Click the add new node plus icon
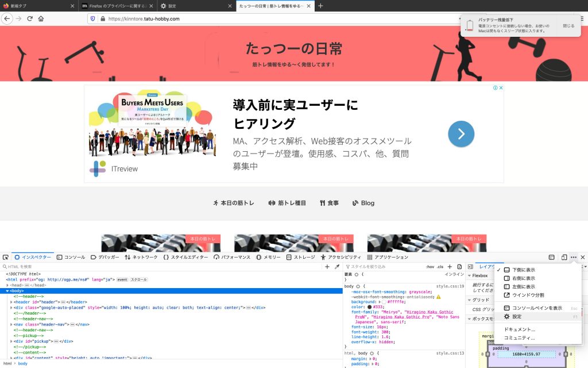588x368 pixels. (327, 267)
